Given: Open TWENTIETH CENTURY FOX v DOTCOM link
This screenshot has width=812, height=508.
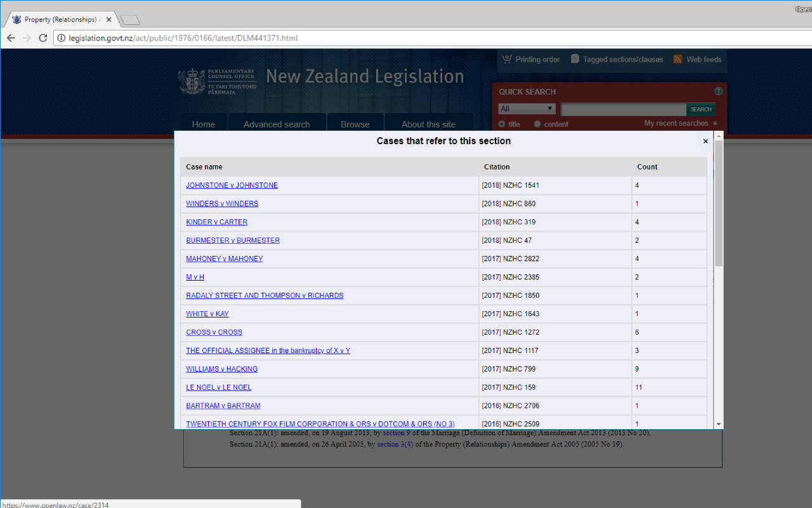Looking at the screenshot, I should point(320,424).
